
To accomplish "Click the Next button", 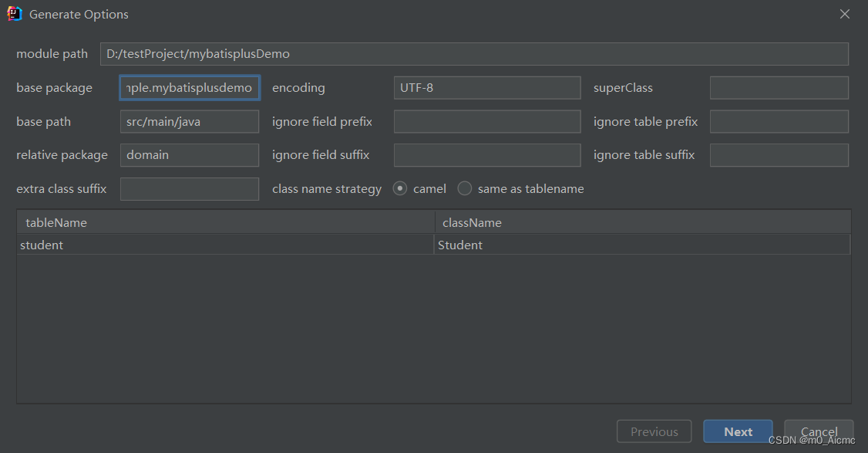I will click(737, 431).
